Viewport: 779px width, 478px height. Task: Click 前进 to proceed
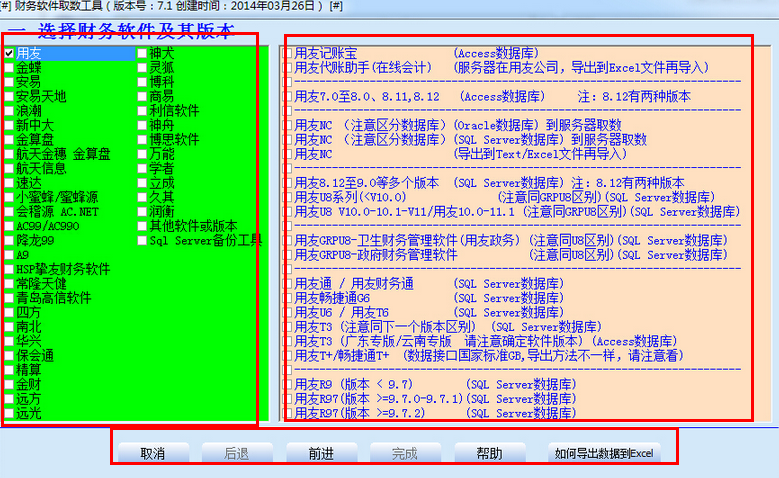point(321,453)
